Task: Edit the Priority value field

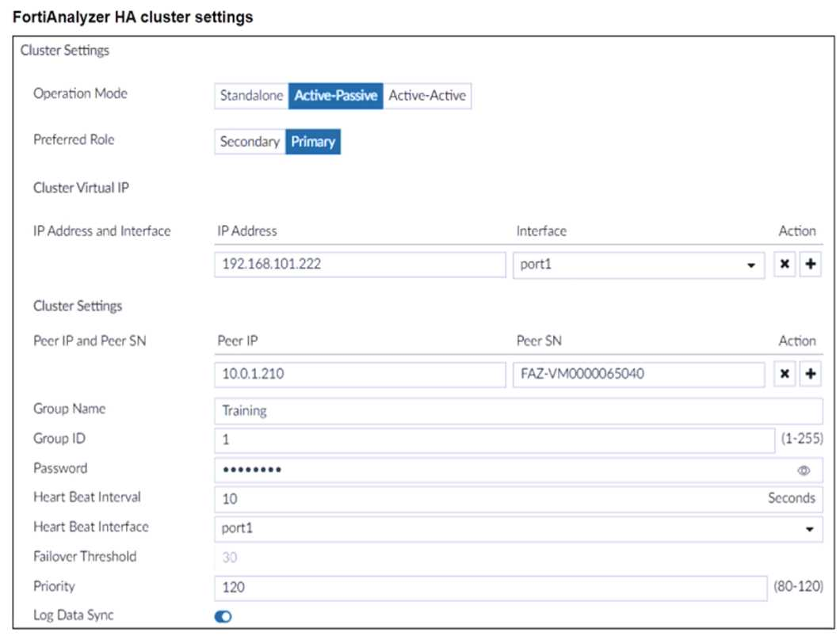Action: tap(490, 587)
